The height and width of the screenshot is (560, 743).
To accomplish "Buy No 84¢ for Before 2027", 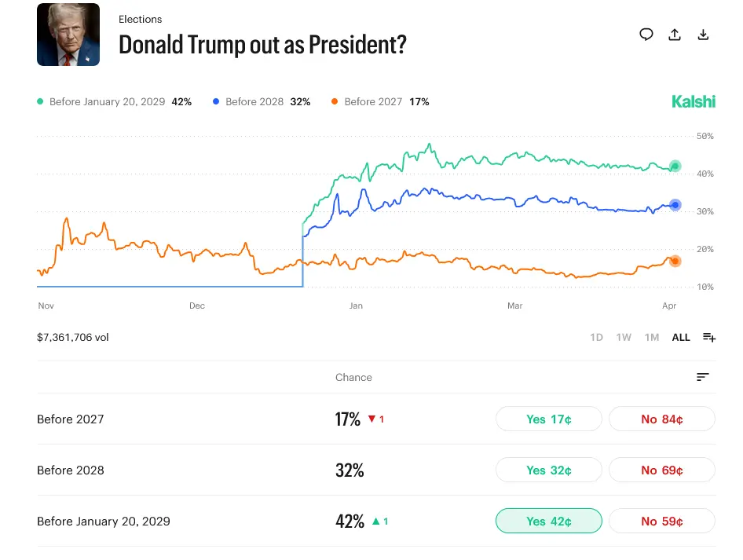I will coord(661,419).
